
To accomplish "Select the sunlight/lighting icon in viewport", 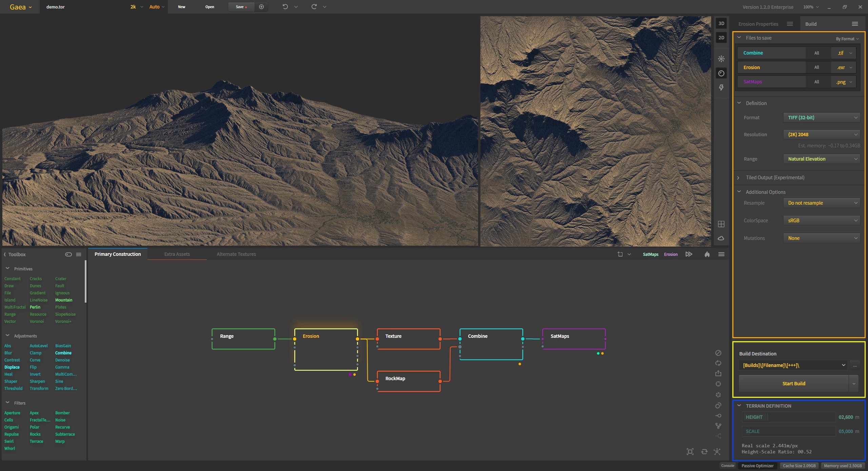I will click(721, 58).
